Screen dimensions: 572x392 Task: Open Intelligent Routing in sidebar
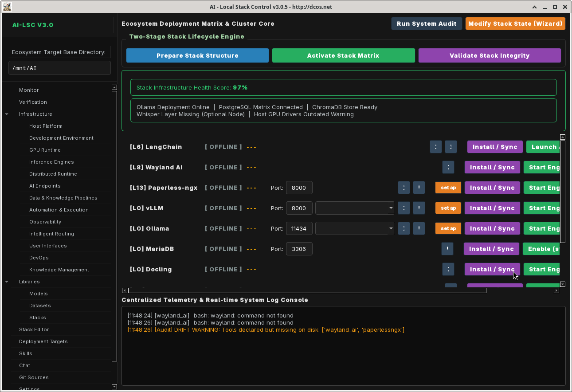[x=51, y=234]
